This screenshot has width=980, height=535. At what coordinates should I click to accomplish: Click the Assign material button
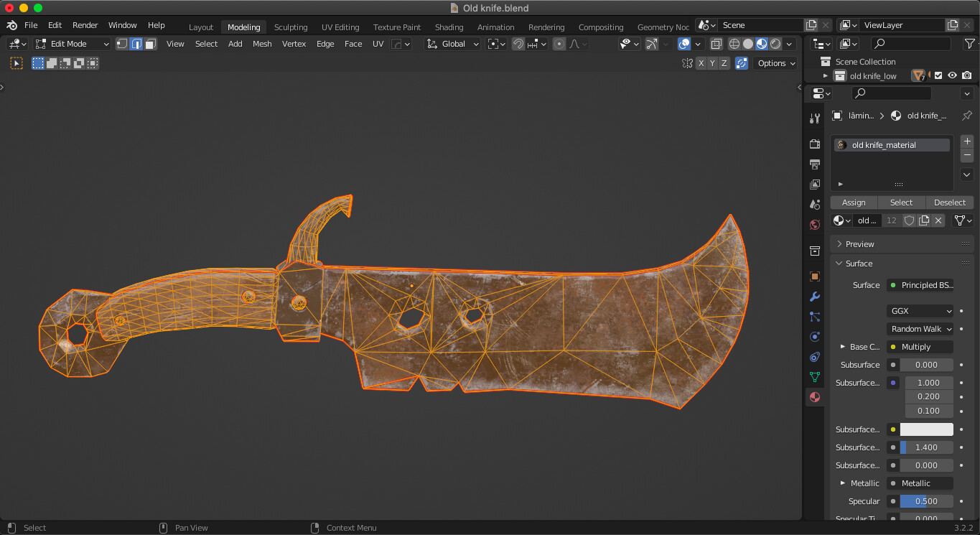point(854,203)
